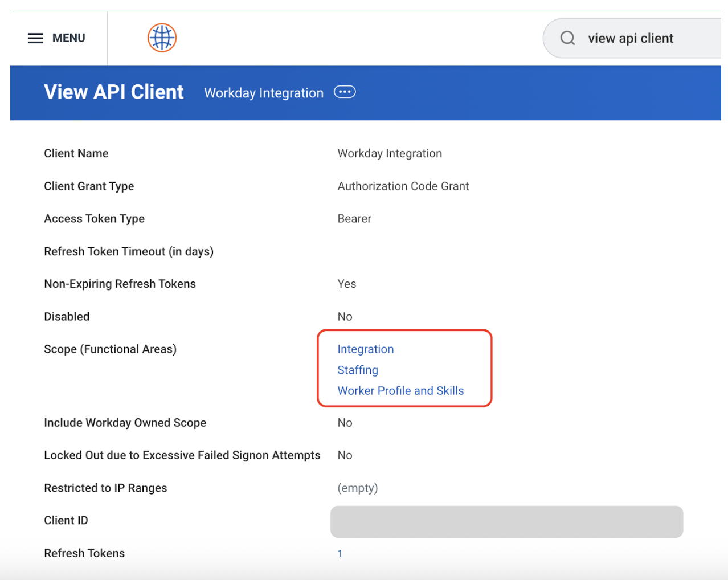The width and height of the screenshot is (728, 580).
Task: Open the MENU text label
Action: tap(68, 38)
